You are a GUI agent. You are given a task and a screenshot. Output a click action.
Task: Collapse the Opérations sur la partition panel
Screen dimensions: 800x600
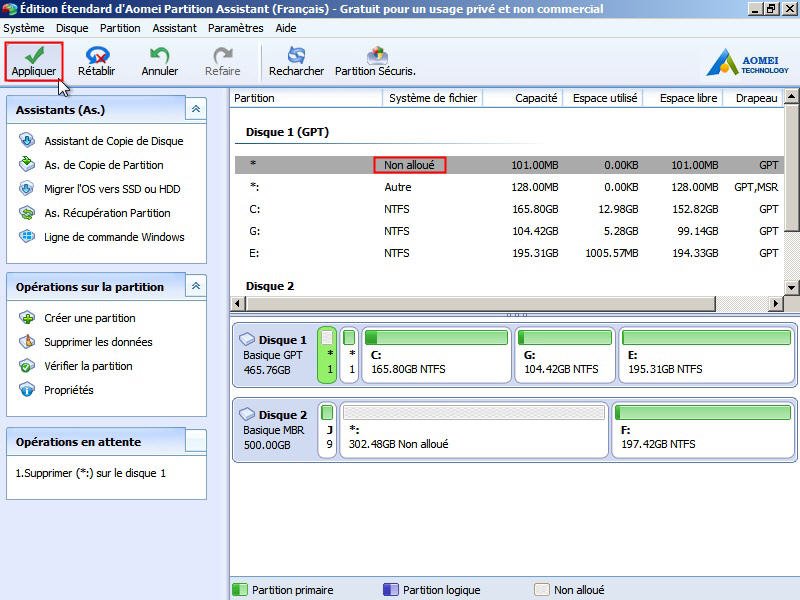coord(196,287)
